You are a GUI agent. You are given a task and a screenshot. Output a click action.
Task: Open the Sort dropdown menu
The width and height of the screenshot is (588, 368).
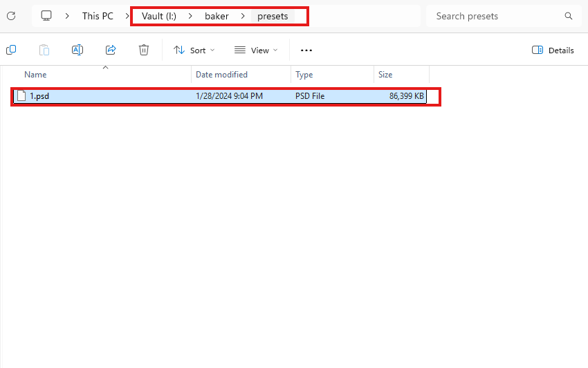tap(194, 50)
